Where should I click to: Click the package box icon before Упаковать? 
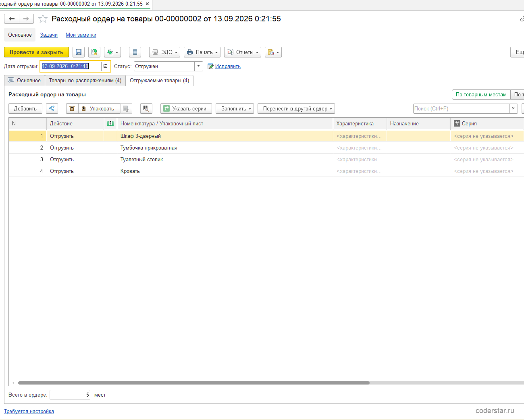(72, 108)
